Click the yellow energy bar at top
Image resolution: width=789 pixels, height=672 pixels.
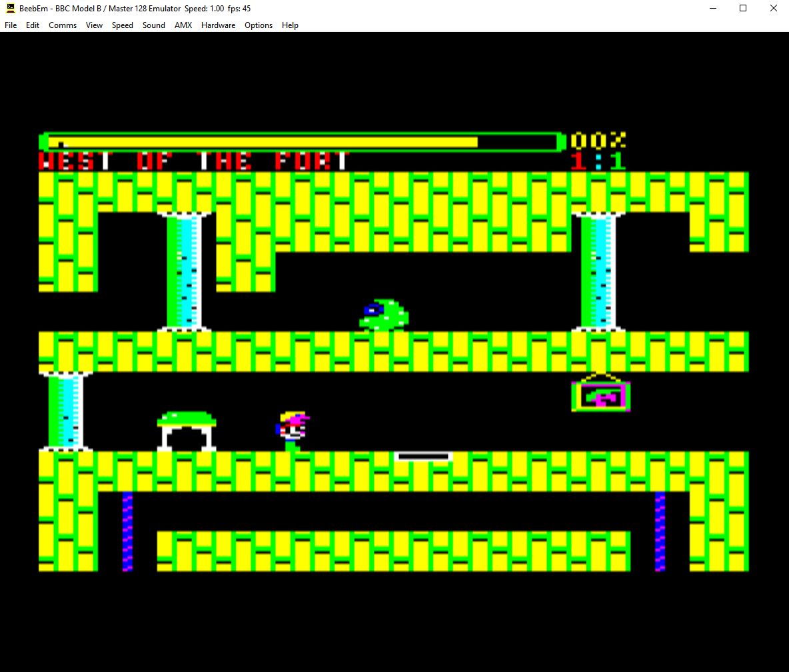click(x=267, y=141)
